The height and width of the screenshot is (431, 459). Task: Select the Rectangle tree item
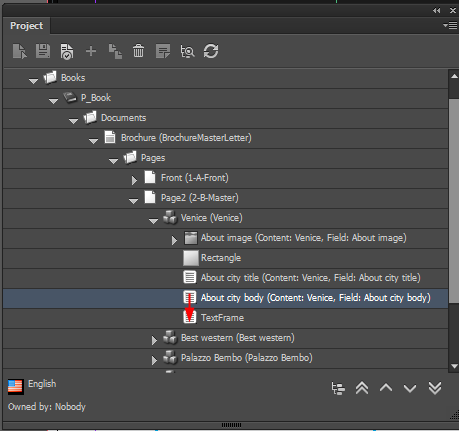221,258
